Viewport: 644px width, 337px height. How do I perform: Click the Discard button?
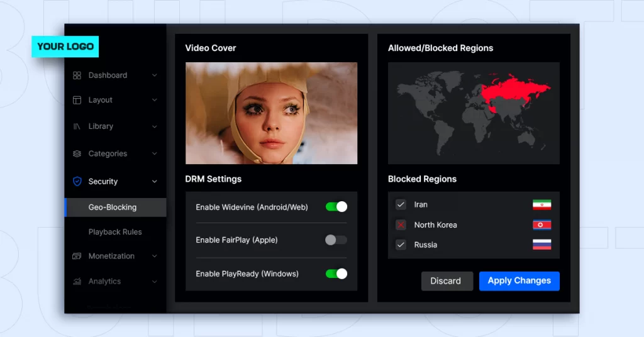point(447,281)
